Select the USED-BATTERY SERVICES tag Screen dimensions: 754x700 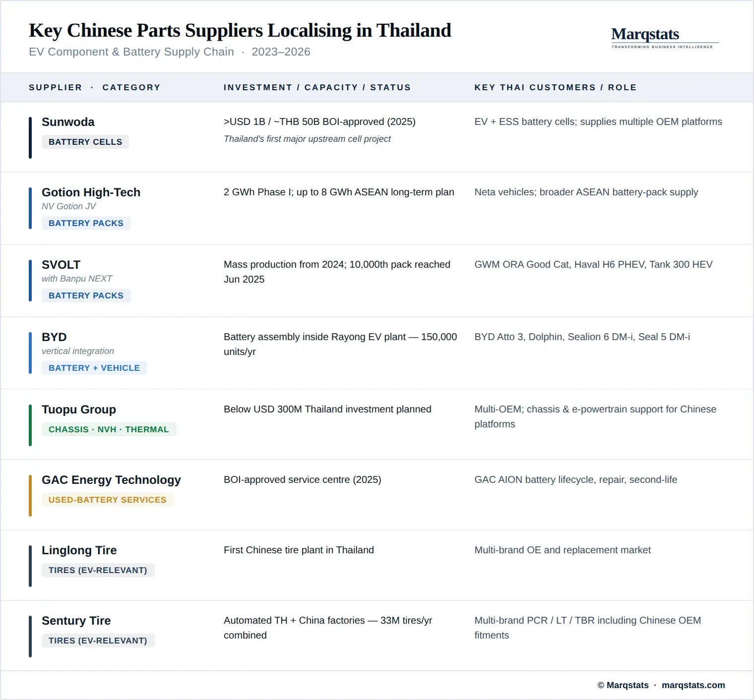(x=108, y=500)
